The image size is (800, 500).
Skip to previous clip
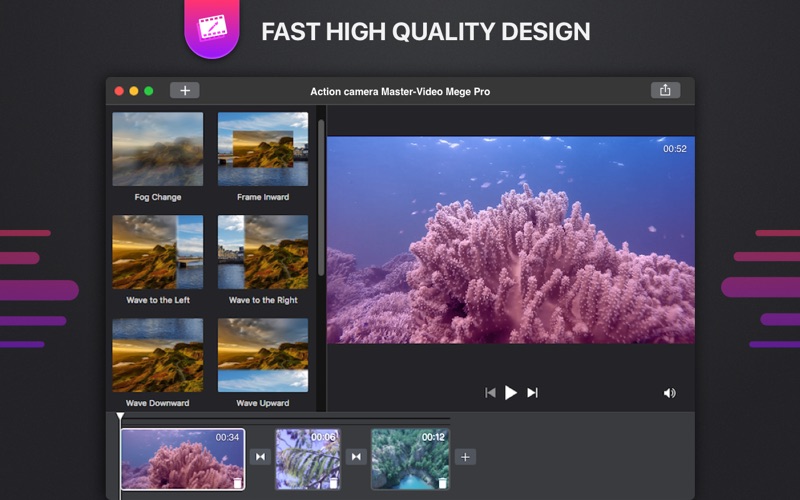coord(490,392)
